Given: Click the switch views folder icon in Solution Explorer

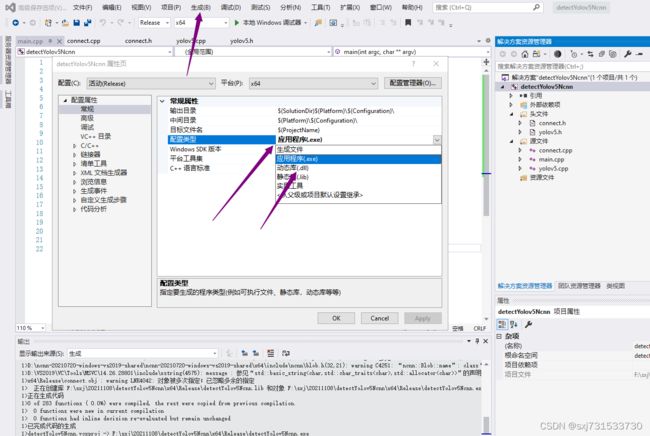Looking at the screenshot, I should 536,54.
